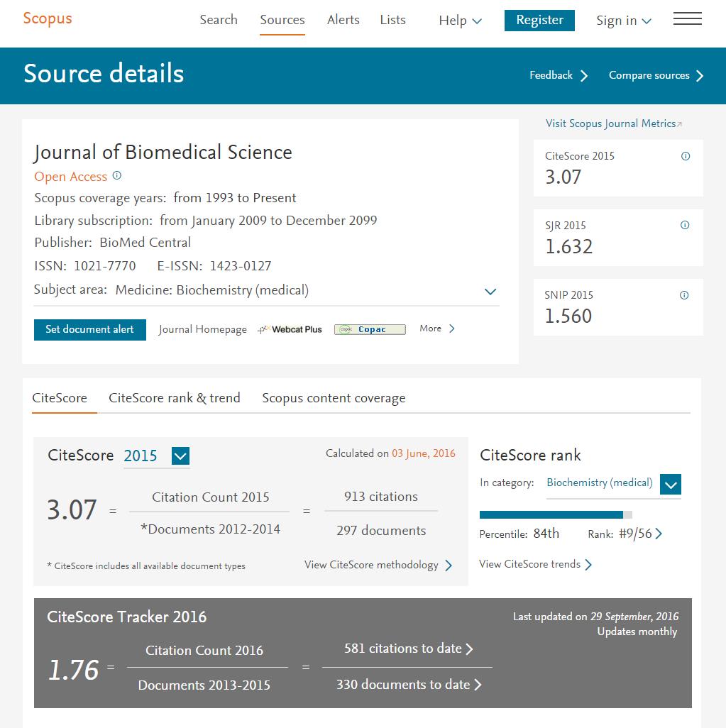
Task: Open the hamburger menu icon
Action: click(688, 18)
